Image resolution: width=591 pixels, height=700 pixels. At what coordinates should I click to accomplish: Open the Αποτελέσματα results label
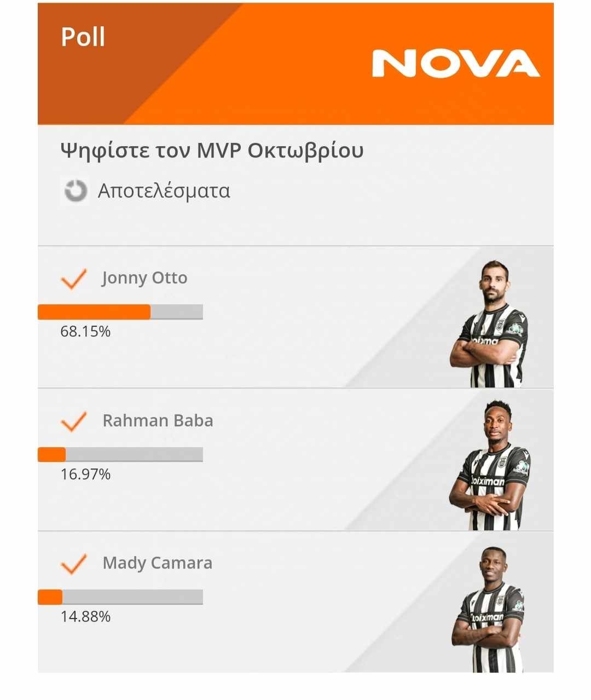click(x=164, y=191)
